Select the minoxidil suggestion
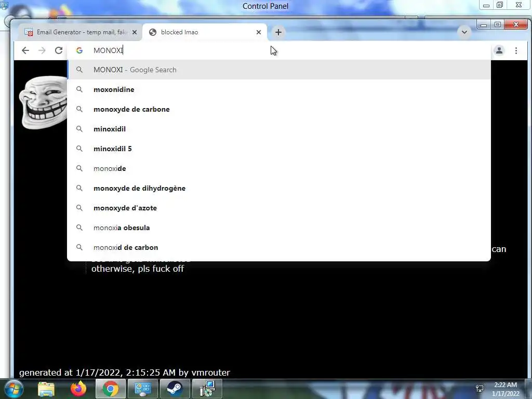The height and width of the screenshot is (399, 532). (x=279, y=129)
